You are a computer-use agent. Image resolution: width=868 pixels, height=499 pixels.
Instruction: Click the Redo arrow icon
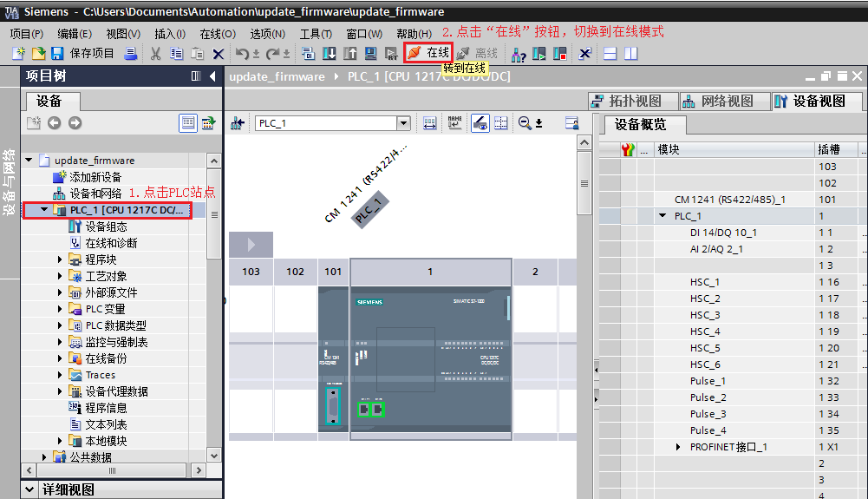coord(273,53)
